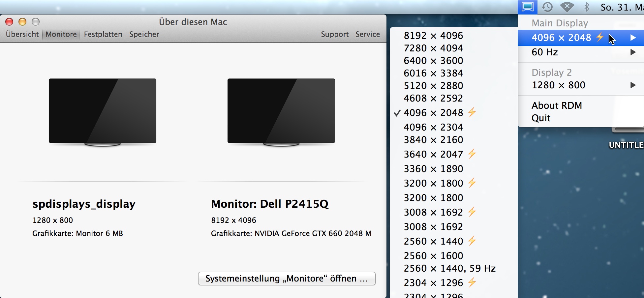Open the Service link
Image resolution: width=644 pixels, height=298 pixels.
368,34
